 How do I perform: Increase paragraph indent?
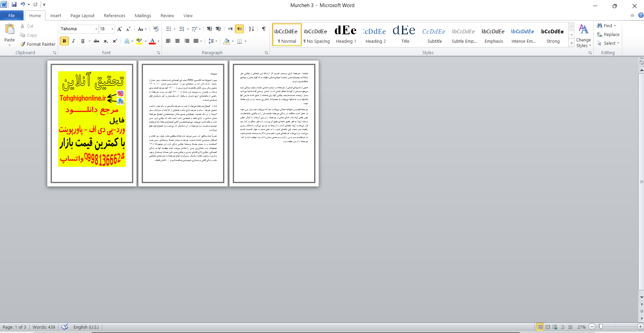218,29
